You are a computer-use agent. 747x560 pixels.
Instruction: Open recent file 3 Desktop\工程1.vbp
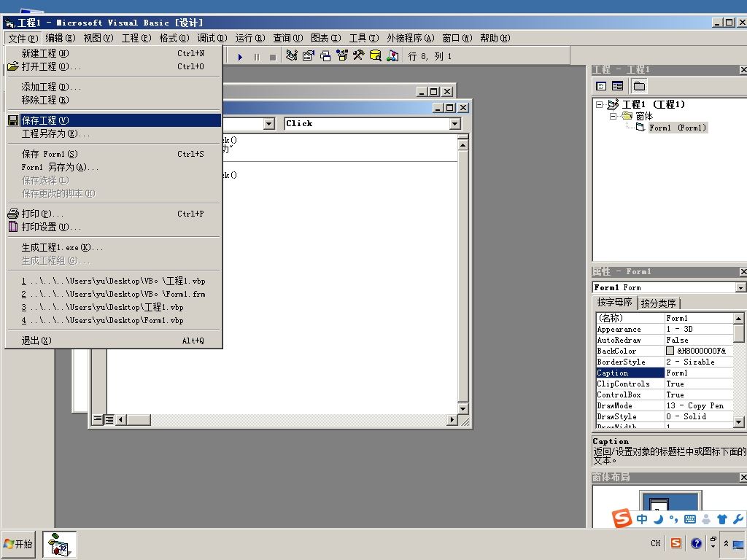click(x=114, y=308)
